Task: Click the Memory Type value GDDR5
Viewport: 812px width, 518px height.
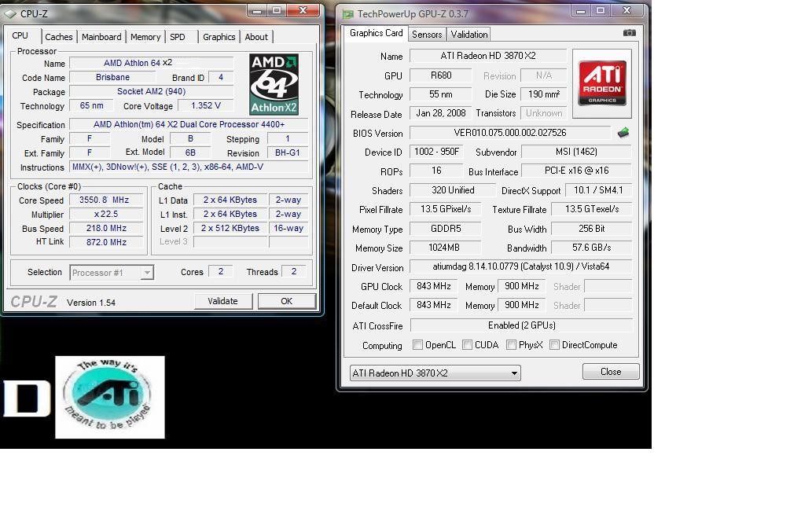Action: (x=446, y=229)
